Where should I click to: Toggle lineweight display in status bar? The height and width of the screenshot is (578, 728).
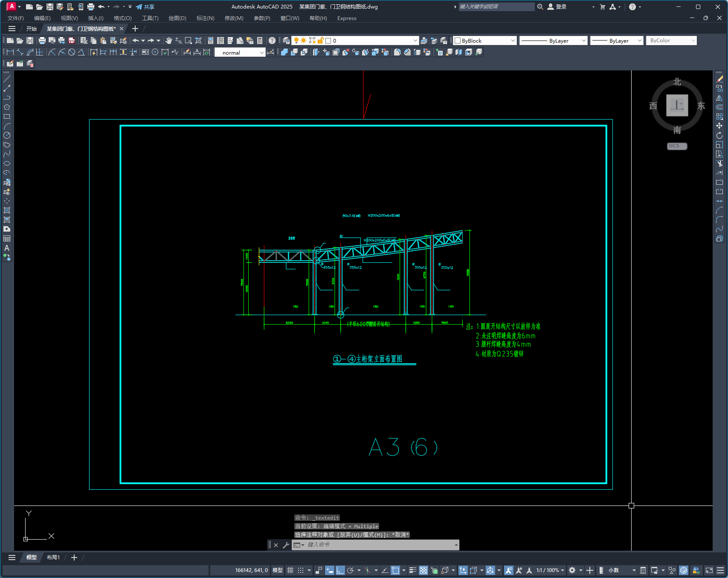[412, 570]
